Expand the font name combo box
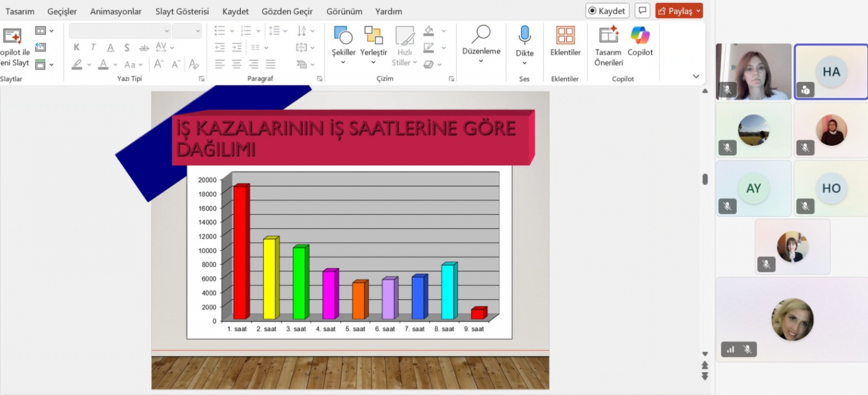This screenshot has width=868, height=395. [x=166, y=31]
